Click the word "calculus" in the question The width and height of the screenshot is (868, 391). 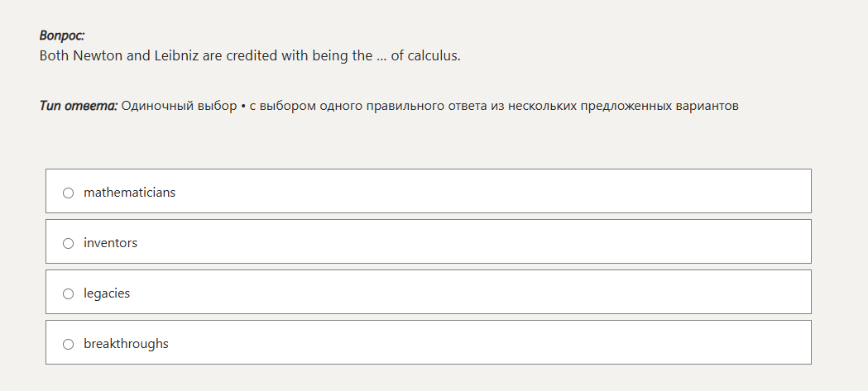(x=433, y=56)
